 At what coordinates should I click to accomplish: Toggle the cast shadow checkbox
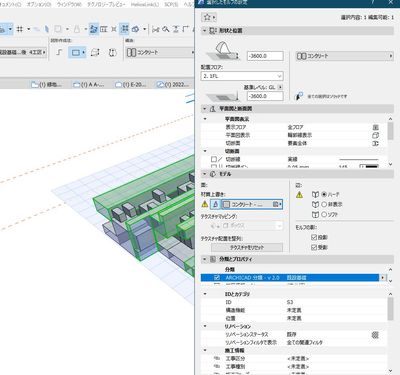pos(314,237)
